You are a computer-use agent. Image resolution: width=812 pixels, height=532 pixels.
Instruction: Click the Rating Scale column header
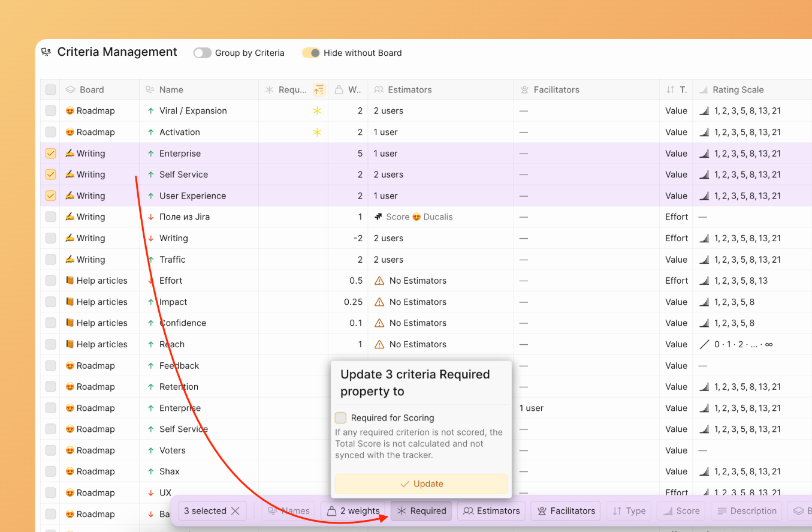click(x=738, y=90)
